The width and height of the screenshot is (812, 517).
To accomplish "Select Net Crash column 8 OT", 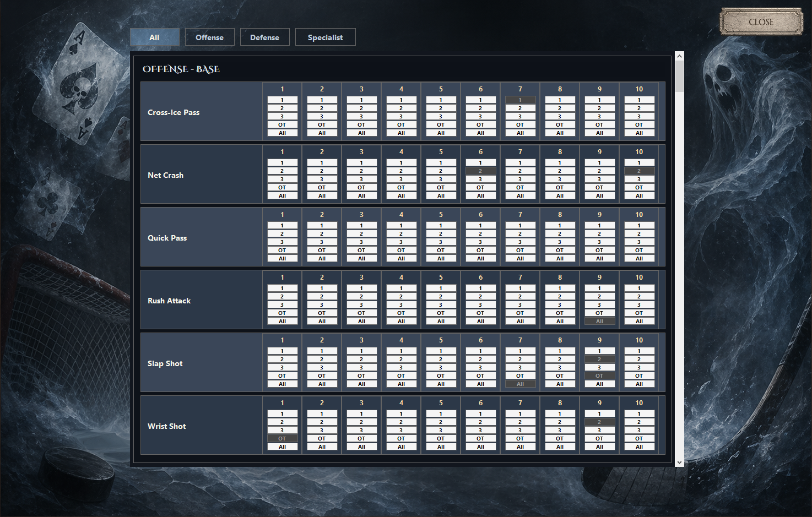I will [x=560, y=188].
